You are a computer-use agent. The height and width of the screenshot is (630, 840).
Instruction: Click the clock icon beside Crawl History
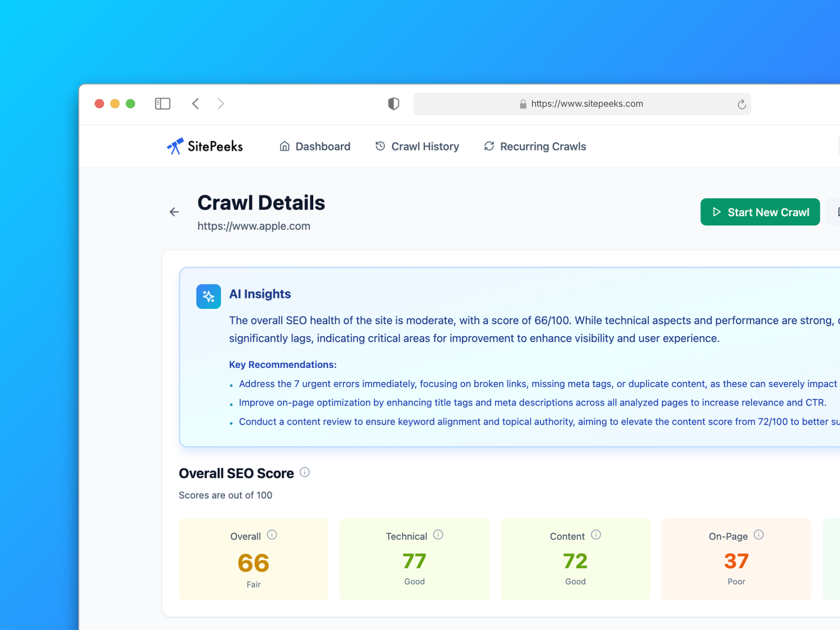(380, 146)
